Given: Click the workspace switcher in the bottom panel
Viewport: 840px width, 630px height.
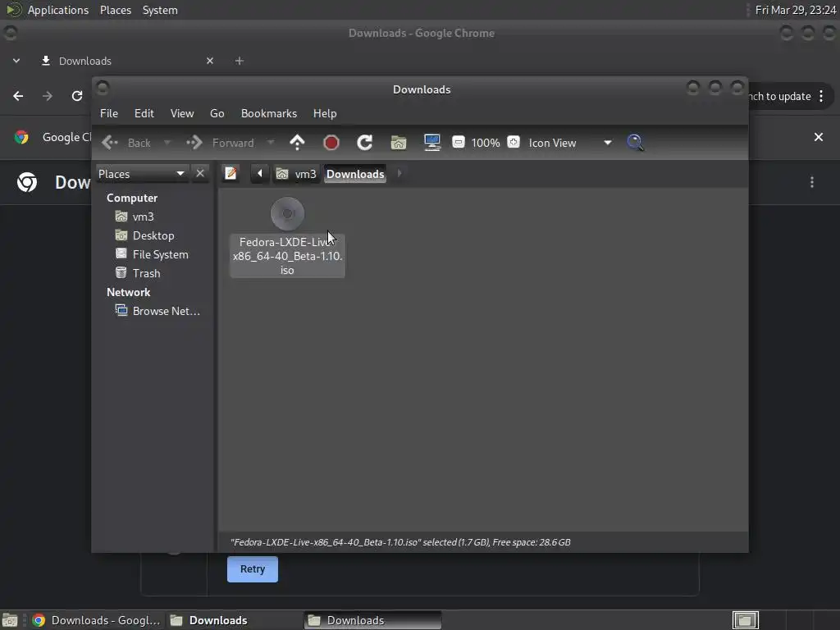Looking at the screenshot, I should 746,620.
